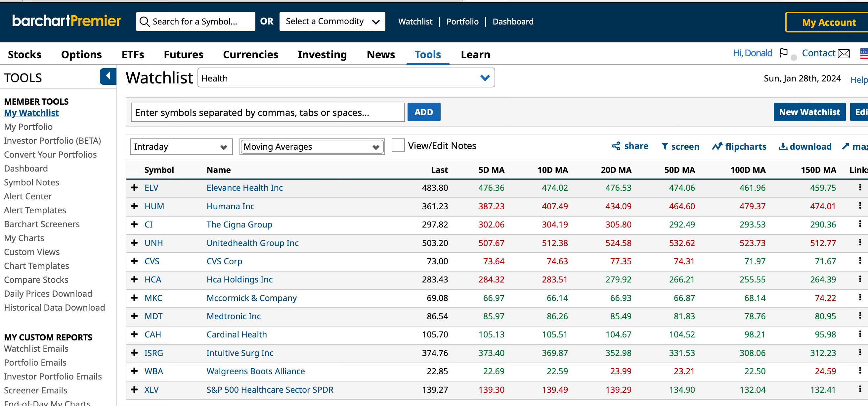868x406 pixels.
Task: Click the Contact envelope icon
Action: click(844, 53)
